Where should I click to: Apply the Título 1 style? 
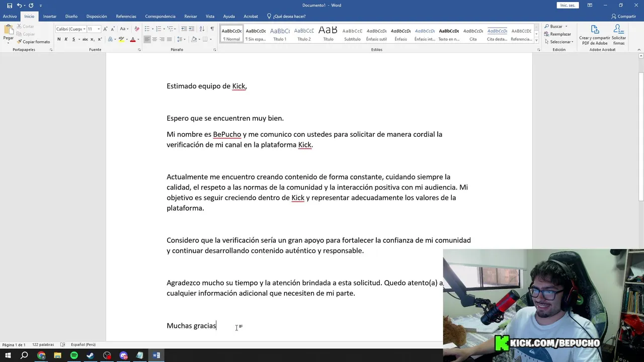point(280,34)
